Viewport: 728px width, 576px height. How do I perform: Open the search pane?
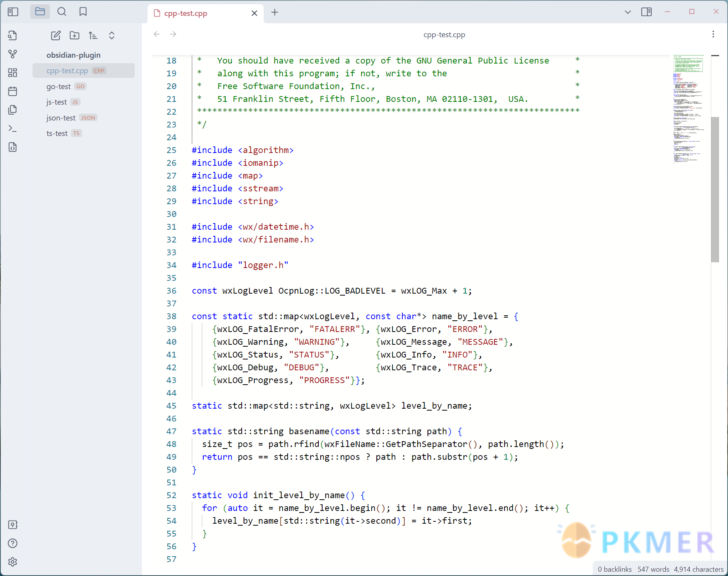pos(62,12)
